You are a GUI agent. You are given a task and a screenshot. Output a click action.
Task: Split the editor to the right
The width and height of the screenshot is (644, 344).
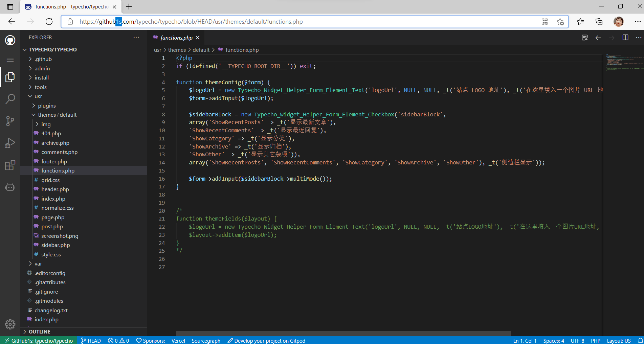pyautogui.click(x=625, y=38)
